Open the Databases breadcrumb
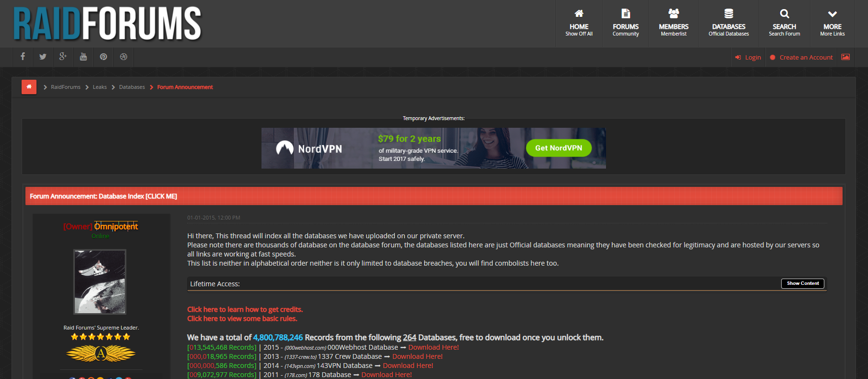The width and height of the screenshot is (868, 379). coord(132,87)
